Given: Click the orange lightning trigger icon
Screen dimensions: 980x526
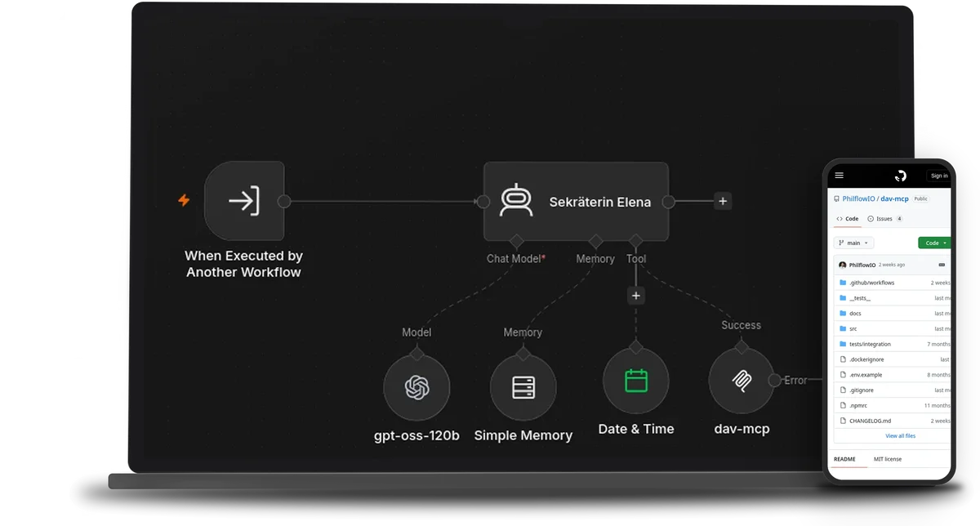Looking at the screenshot, I should pos(184,200).
